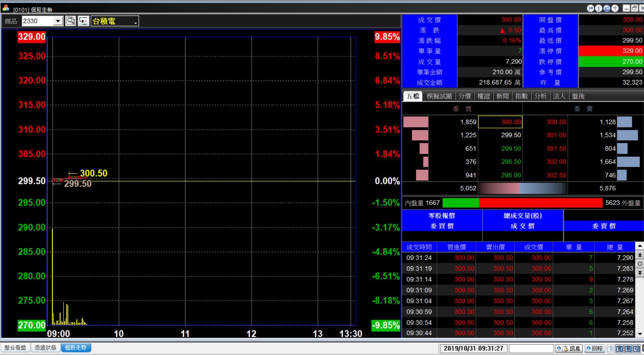Click the 成交時間 column header
This screenshot has height=355, width=644.
click(x=419, y=247)
